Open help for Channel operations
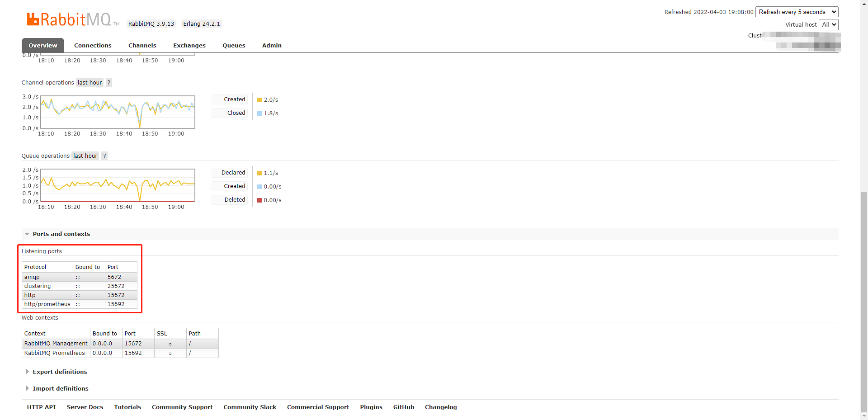Viewport: 868px width, 420px height. (x=108, y=82)
